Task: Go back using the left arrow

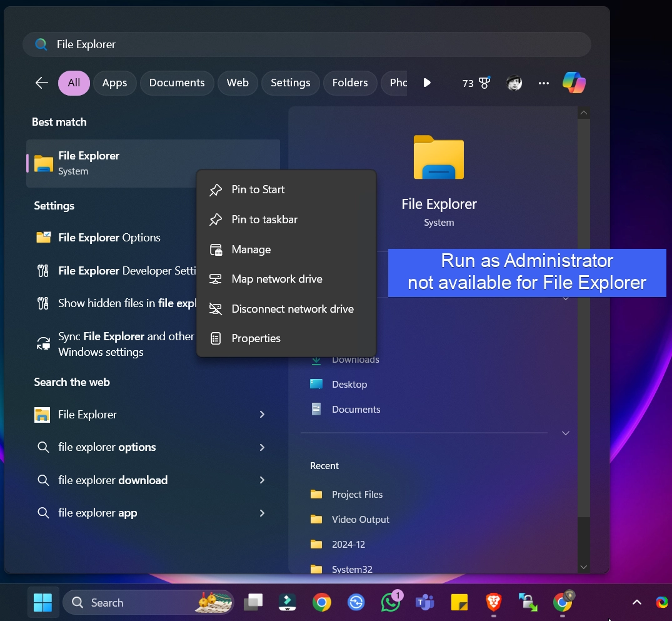Action: click(x=42, y=83)
